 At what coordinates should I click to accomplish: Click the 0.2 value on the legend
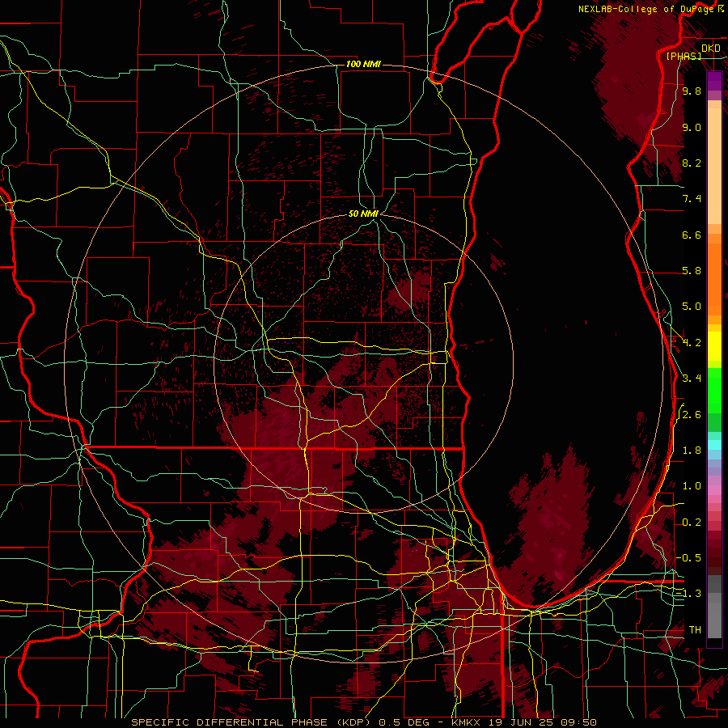[692, 523]
